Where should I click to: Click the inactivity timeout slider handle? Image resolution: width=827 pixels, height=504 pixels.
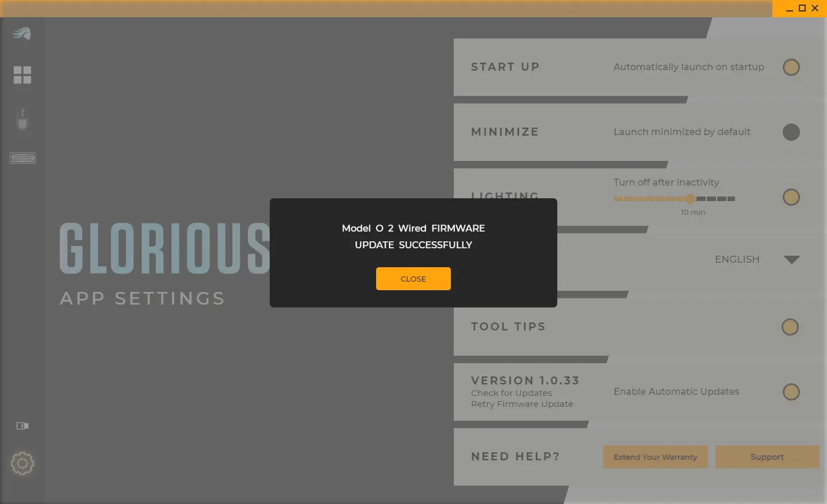(x=690, y=199)
